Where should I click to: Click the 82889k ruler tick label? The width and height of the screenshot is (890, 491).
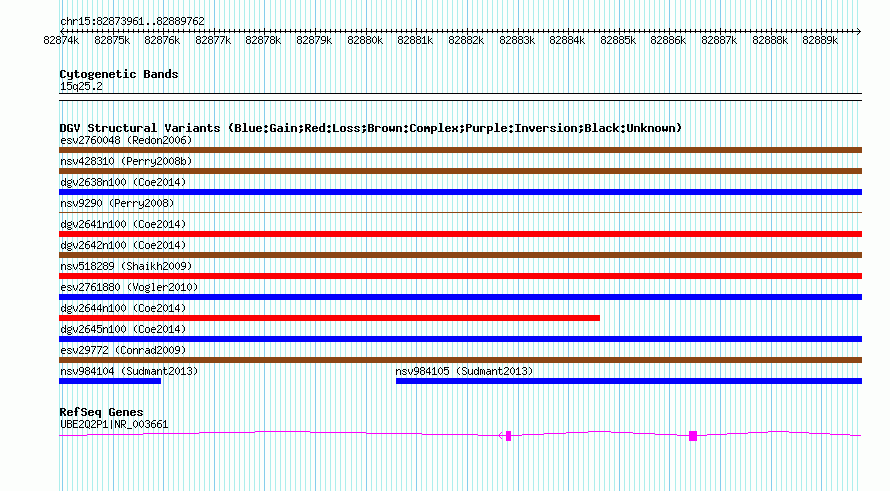click(x=820, y=40)
